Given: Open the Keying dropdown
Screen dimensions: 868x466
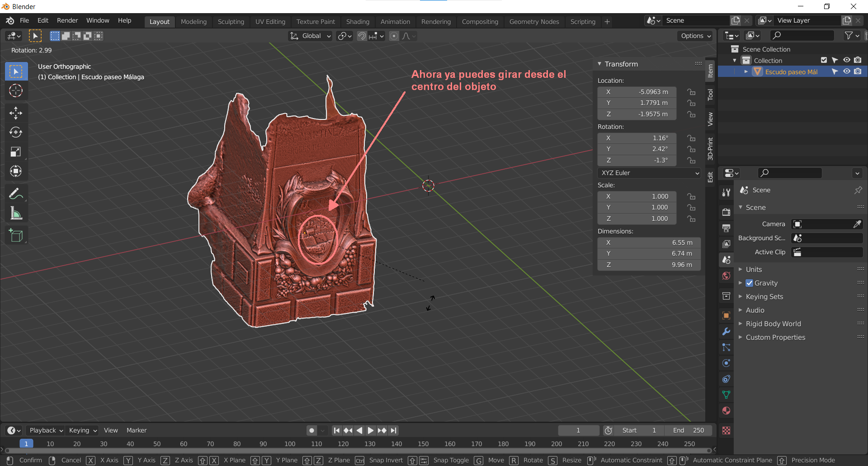Looking at the screenshot, I should [83, 430].
